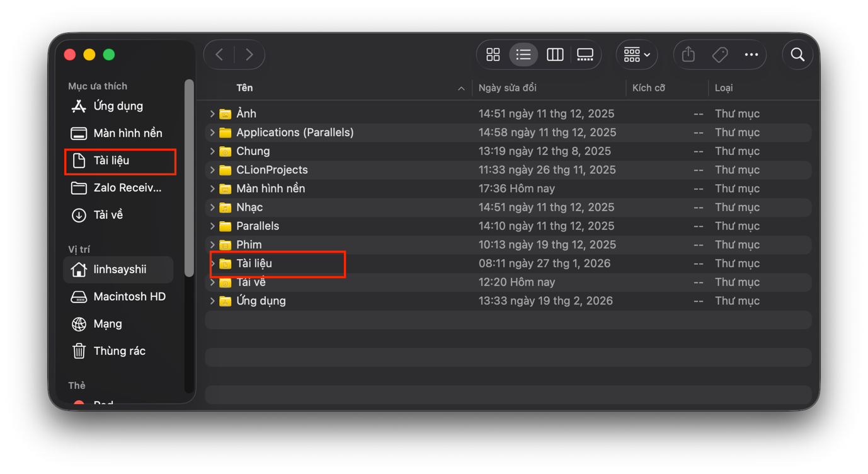Go forward with the right chevron
Screen dimensions: 868x474
249,55
